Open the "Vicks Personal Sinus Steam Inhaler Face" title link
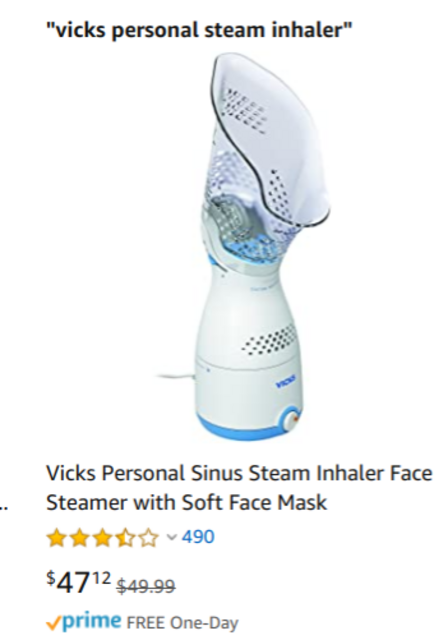This screenshot has width=448, height=640. pyautogui.click(x=239, y=473)
